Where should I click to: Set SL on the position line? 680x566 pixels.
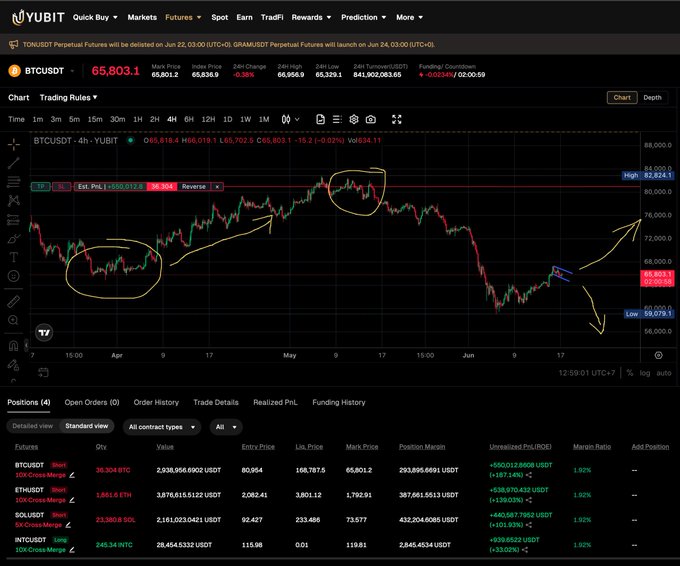point(62,186)
